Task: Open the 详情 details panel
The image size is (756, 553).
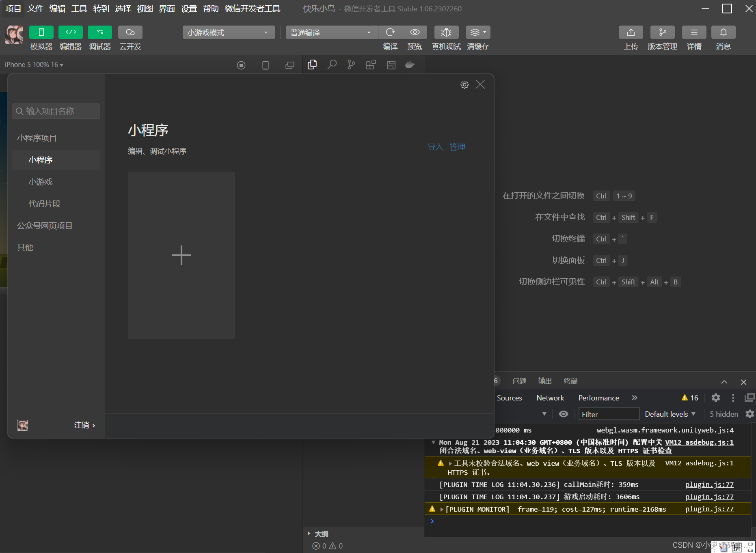Action: click(694, 32)
